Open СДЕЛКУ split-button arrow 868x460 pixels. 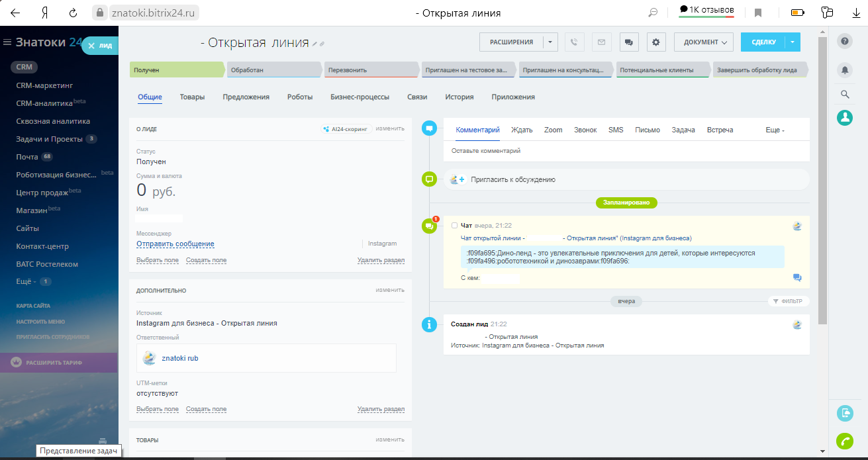[793, 42]
